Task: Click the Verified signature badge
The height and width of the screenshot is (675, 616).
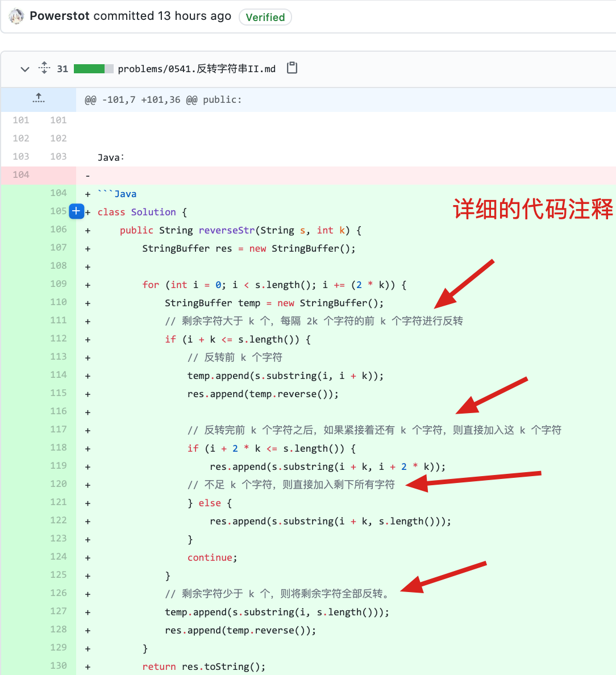Action: (265, 17)
